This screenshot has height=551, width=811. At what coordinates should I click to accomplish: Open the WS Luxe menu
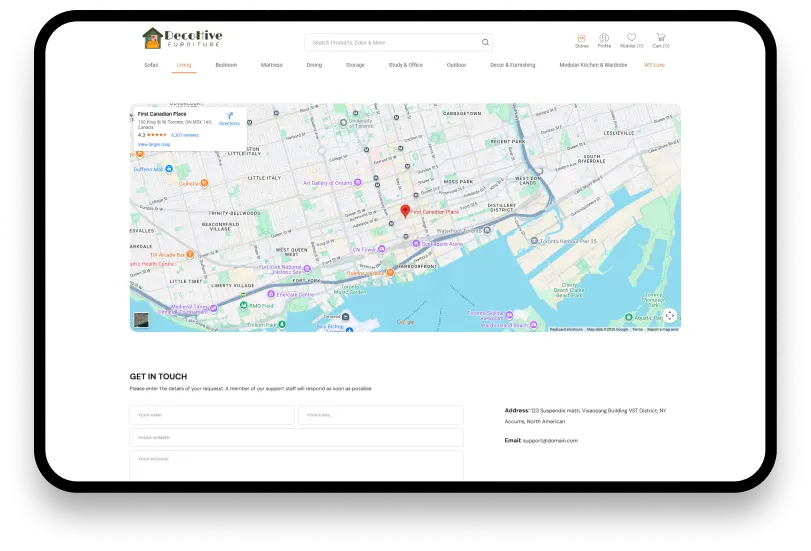click(654, 65)
